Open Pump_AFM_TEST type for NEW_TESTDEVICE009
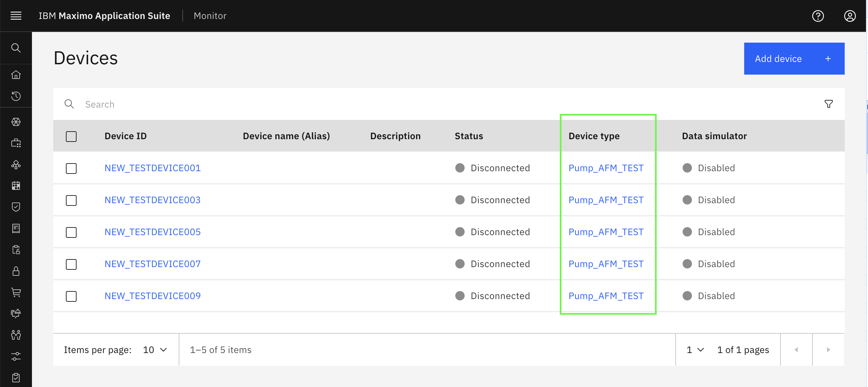The image size is (868, 387). [606, 296]
